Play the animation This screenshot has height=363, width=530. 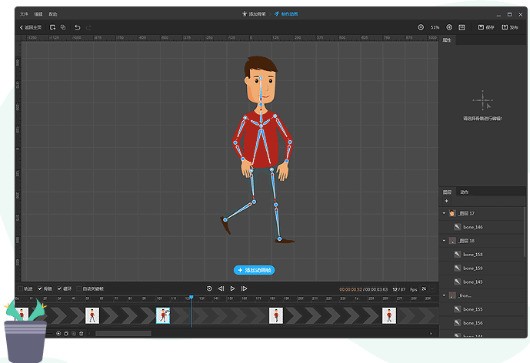tap(233, 288)
